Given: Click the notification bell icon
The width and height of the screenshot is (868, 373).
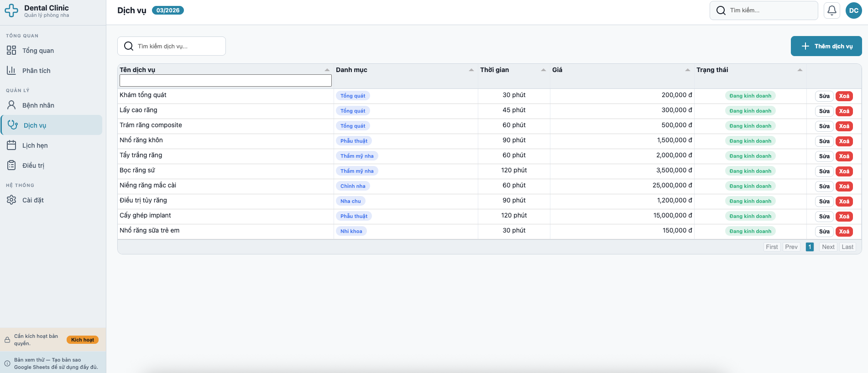Looking at the screenshot, I should tap(831, 10).
